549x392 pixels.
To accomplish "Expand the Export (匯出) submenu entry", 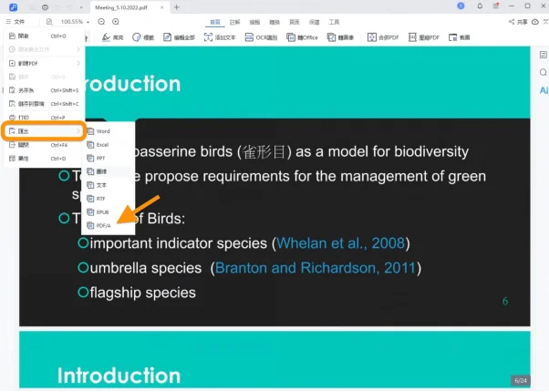I will click(44, 131).
